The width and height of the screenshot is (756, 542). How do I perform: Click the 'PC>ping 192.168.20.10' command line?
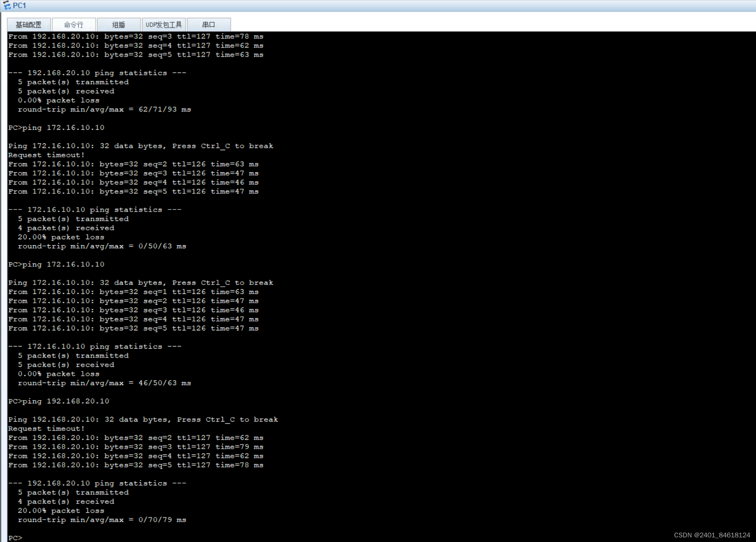point(59,401)
